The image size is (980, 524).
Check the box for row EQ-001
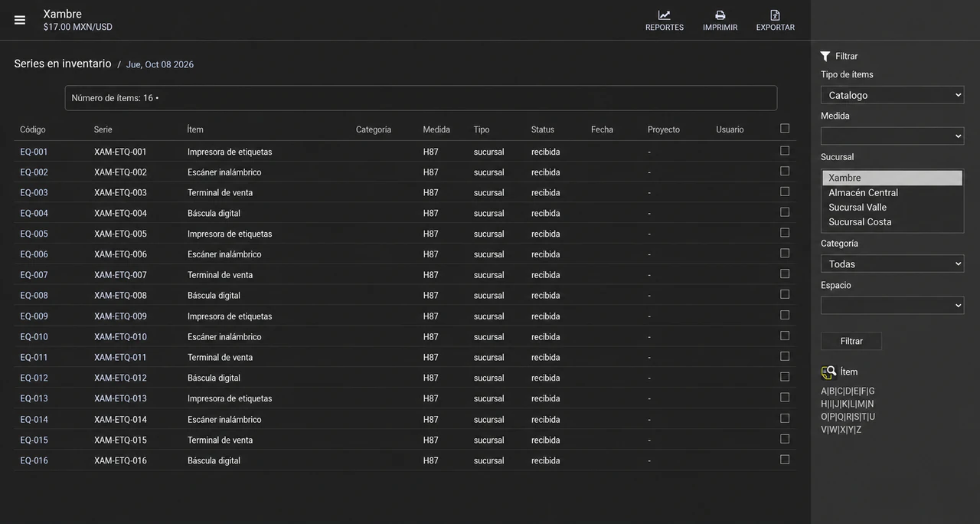coord(785,151)
